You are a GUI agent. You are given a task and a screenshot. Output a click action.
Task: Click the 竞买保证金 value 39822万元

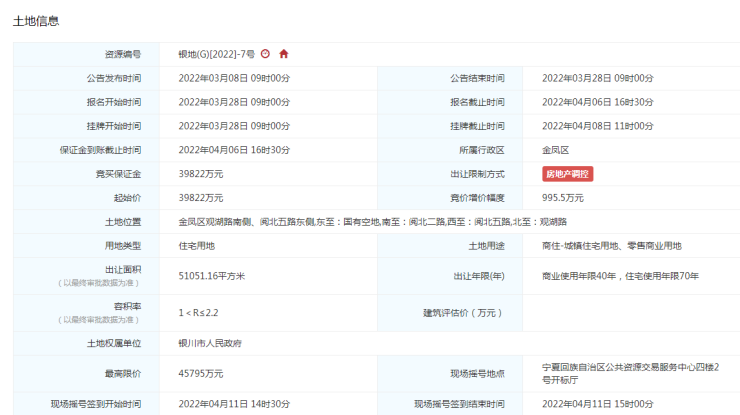tap(201, 174)
